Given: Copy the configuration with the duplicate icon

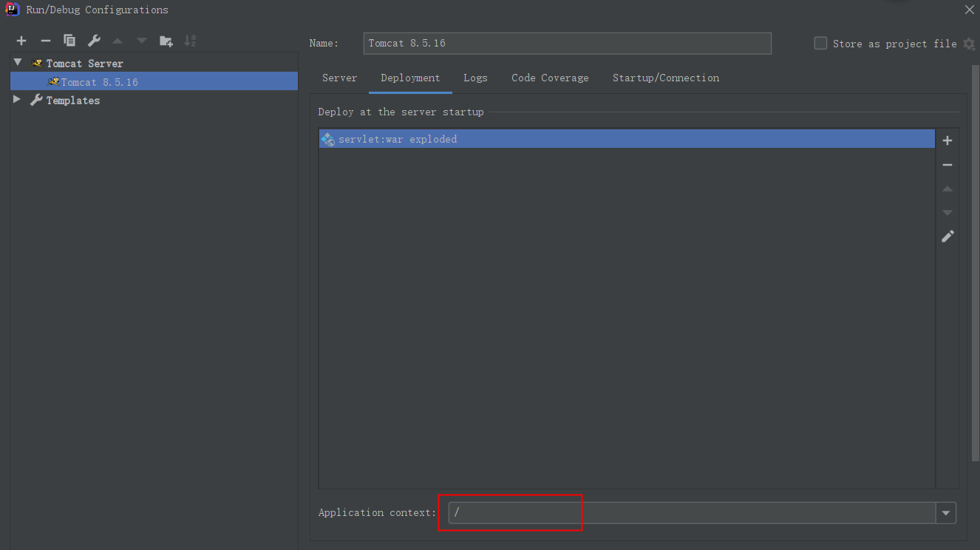Looking at the screenshot, I should 69,41.
